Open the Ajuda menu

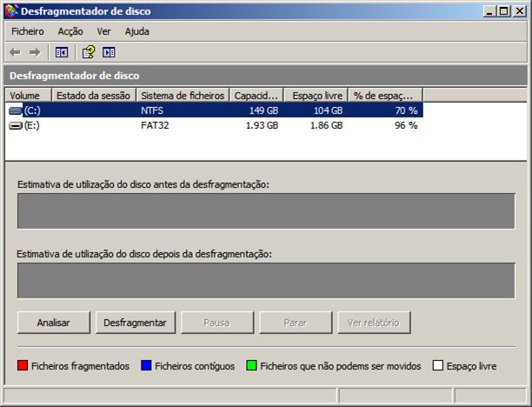point(137,31)
